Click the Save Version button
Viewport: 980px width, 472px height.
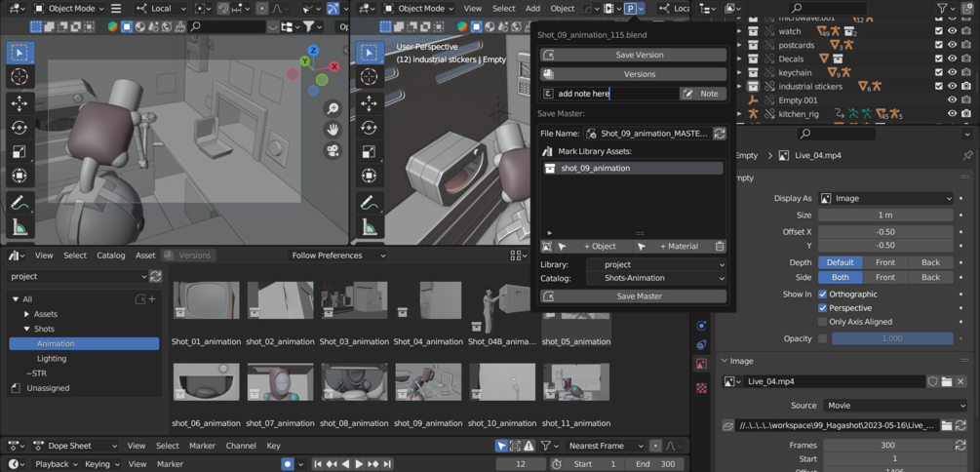pos(633,55)
